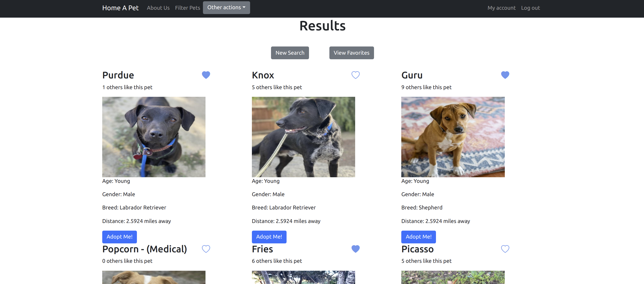The image size is (644, 284).
Task: Start a New Search
Action: 290,53
